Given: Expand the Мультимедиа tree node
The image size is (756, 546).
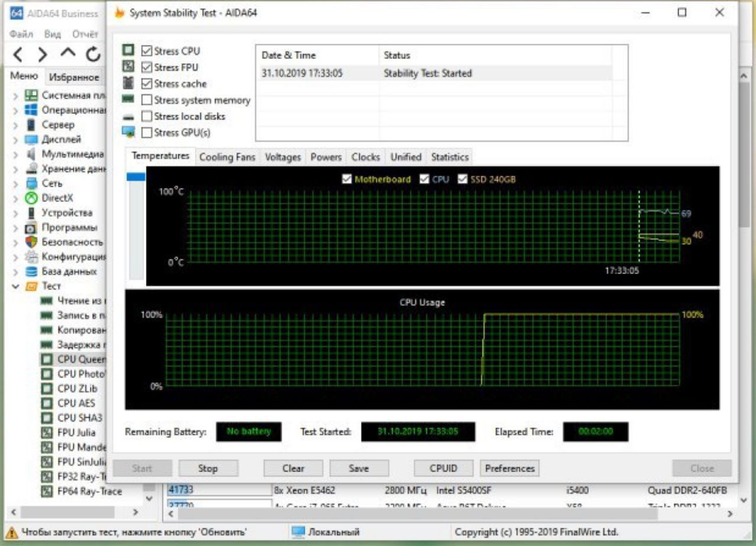Looking at the screenshot, I should pos(15,154).
